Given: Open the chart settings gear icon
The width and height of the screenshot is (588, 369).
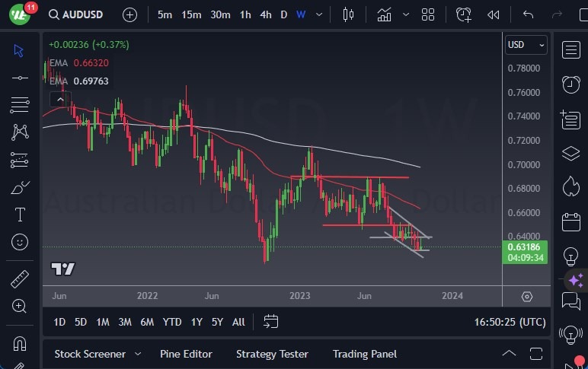Looking at the screenshot, I should pyautogui.click(x=527, y=296).
